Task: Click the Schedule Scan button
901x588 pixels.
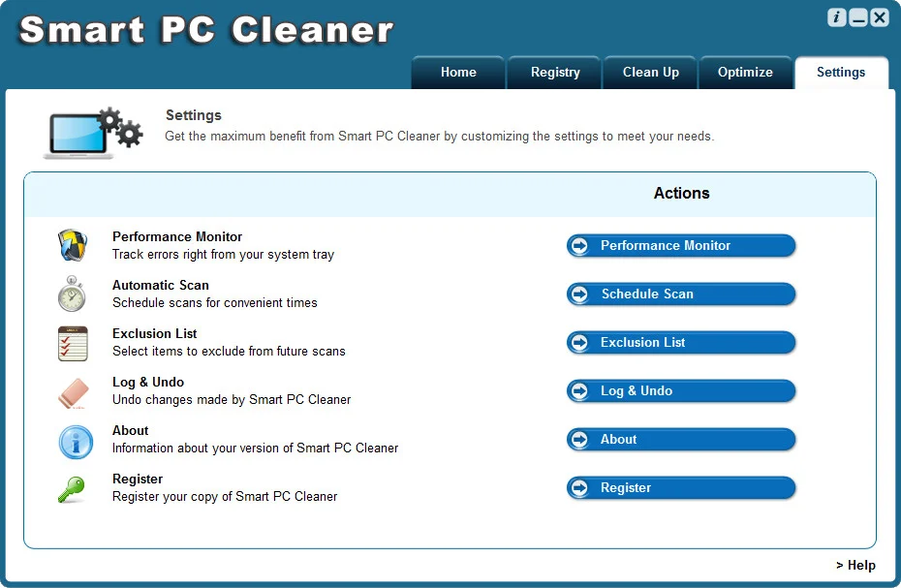Action: [681, 294]
